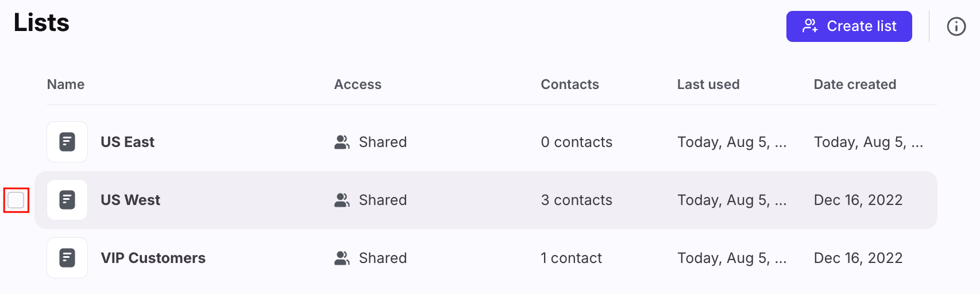
Task: Click the add-person icon in Create list button
Action: pos(810,26)
